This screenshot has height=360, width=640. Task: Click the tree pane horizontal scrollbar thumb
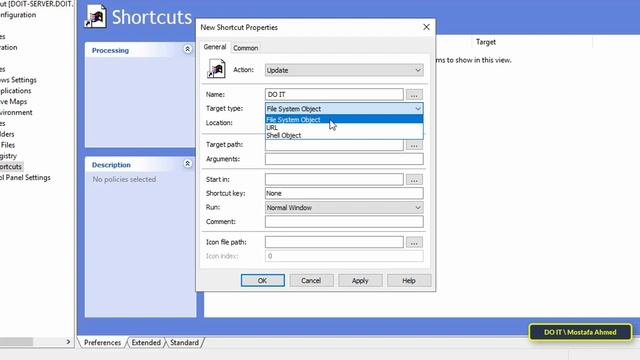16,342
